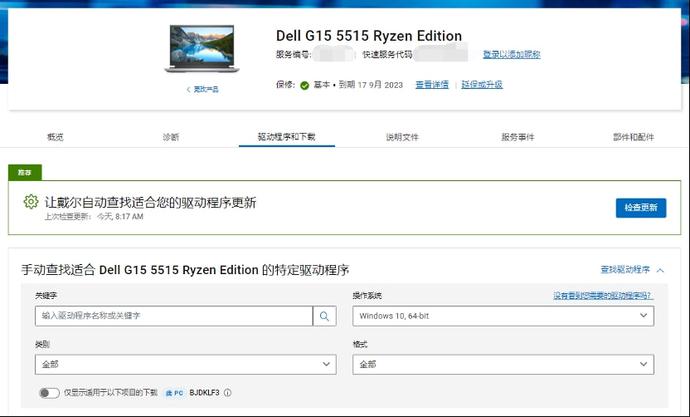This screenshot has width=690, height=417.
Task: Open the 类别 category dropdown showing 全部
Action: [x=186, y=364]
